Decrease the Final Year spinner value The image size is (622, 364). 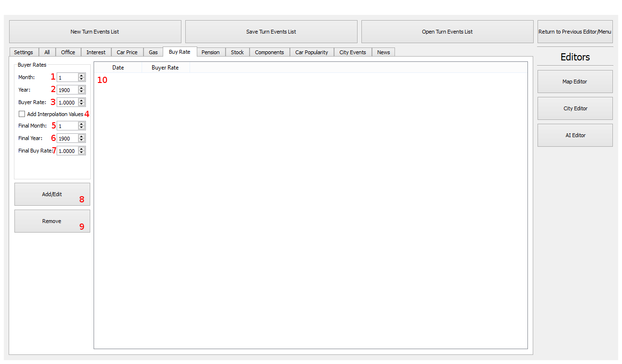82,140
